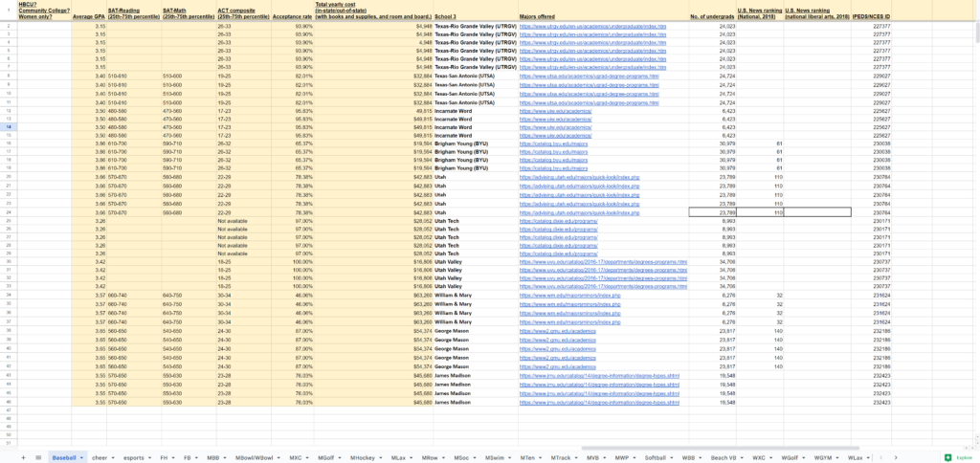Open the MBB tab dropdown arrow
The width and height of the screenshot is (980, 463).
(225, 458)
